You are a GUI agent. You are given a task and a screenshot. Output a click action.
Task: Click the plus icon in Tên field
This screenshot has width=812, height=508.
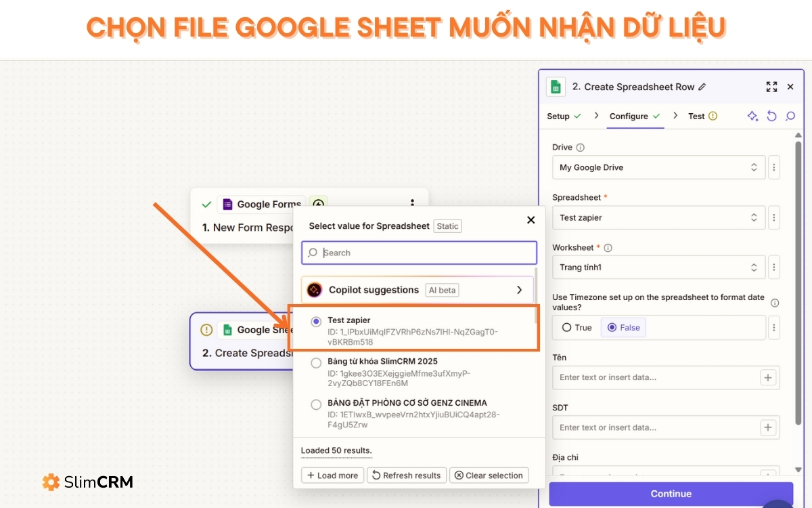point(768,377)
